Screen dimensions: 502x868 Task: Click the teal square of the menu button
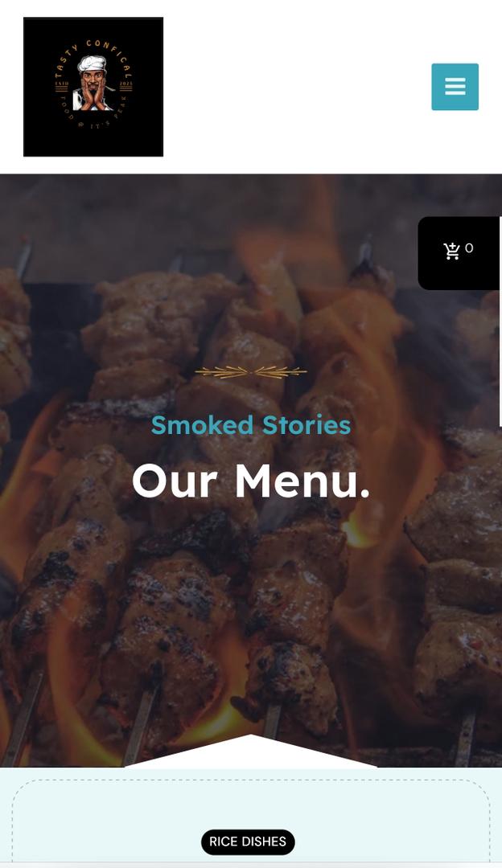click(455, 87)
